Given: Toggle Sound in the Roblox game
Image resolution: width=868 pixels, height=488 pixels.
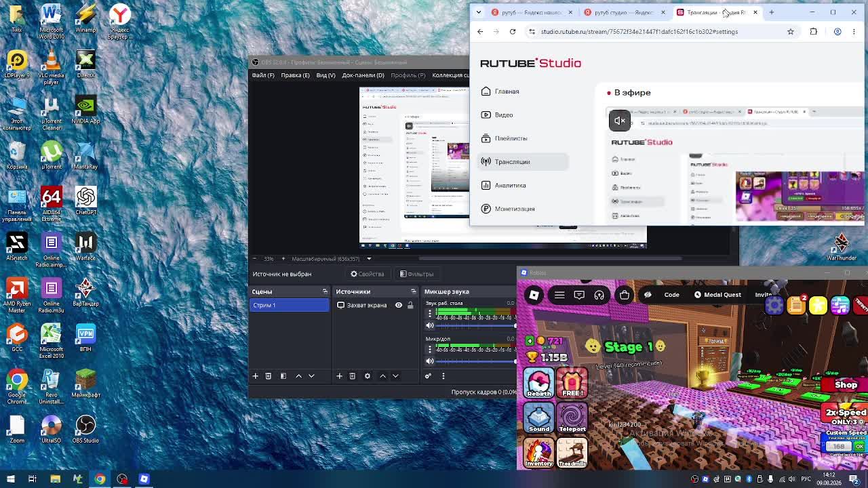Looking at the screenshot, I should [539, 418].
